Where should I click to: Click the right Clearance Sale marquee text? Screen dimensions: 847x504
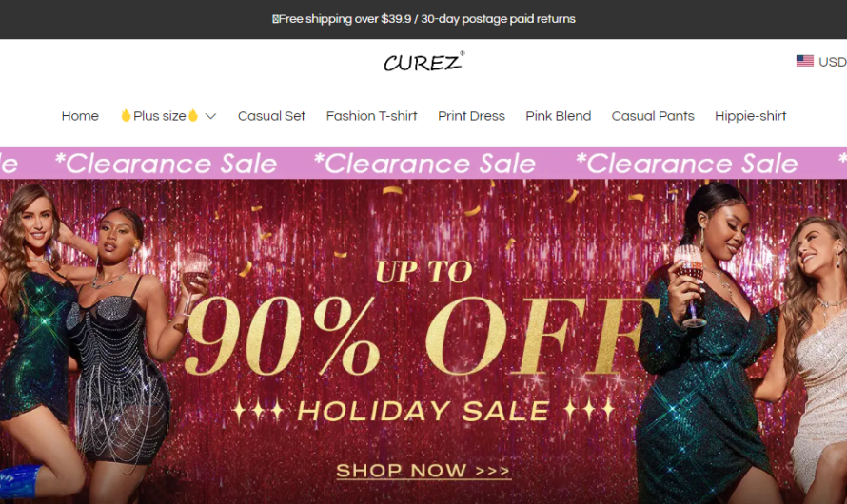(x=686, y=164)
